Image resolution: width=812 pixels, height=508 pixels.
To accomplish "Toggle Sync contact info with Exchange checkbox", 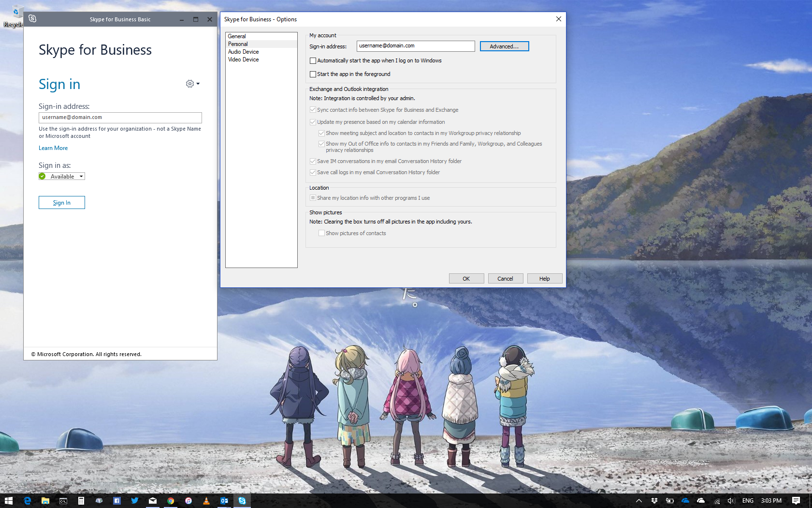I will 313,110.
